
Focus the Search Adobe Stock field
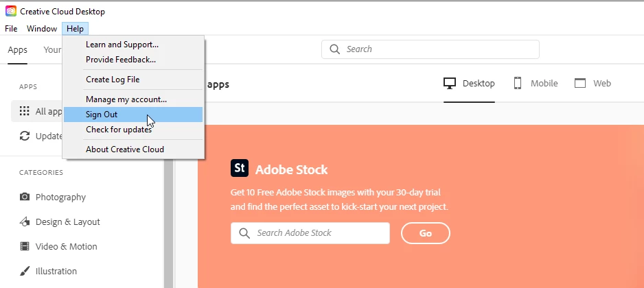[x=310, y=233]
